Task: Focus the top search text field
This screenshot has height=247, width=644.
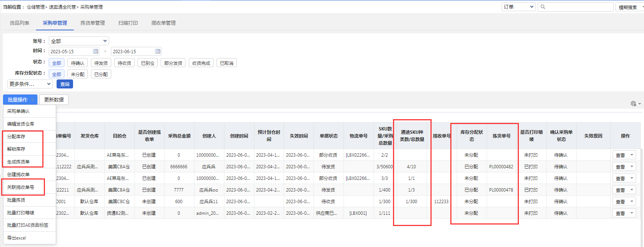Action: pyautogui.click(x=575, y=7)
